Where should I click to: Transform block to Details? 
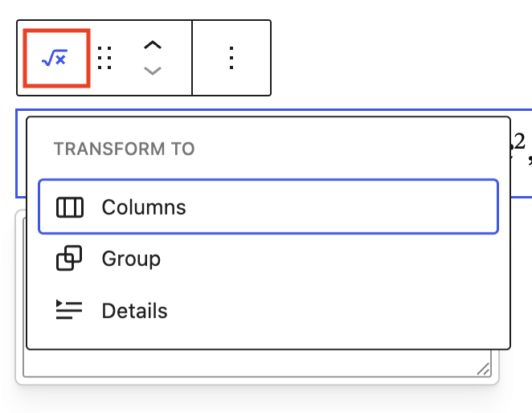pyautogui.click(x=268, y=310)
